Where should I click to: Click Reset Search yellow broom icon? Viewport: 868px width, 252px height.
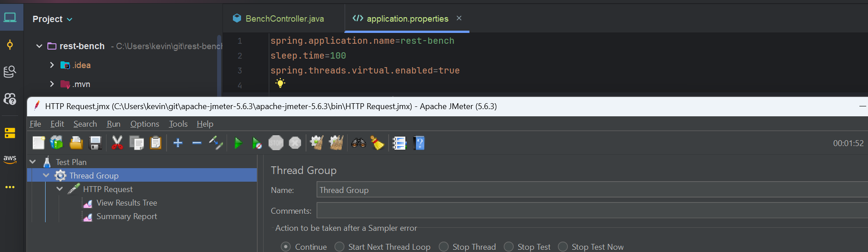click(377, 143)
